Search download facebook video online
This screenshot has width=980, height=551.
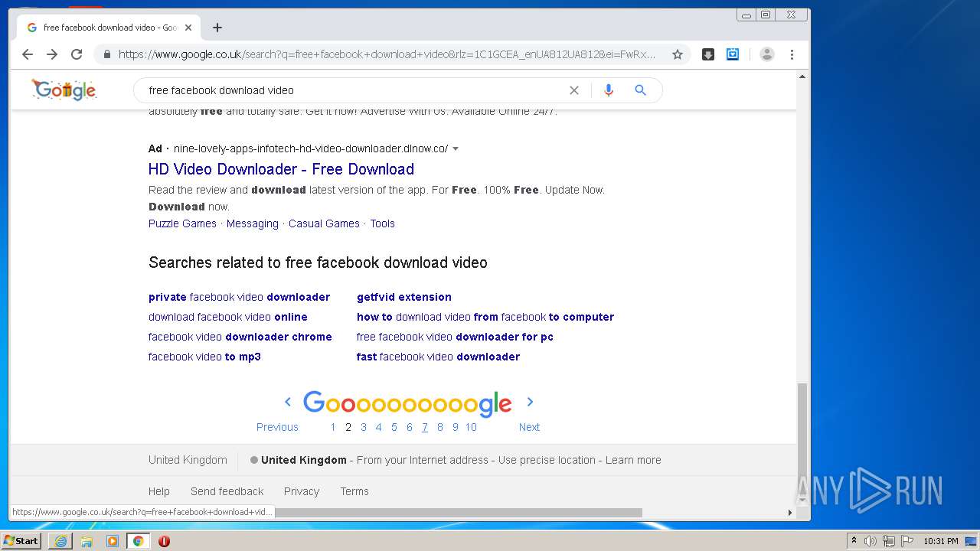(228, 317)
